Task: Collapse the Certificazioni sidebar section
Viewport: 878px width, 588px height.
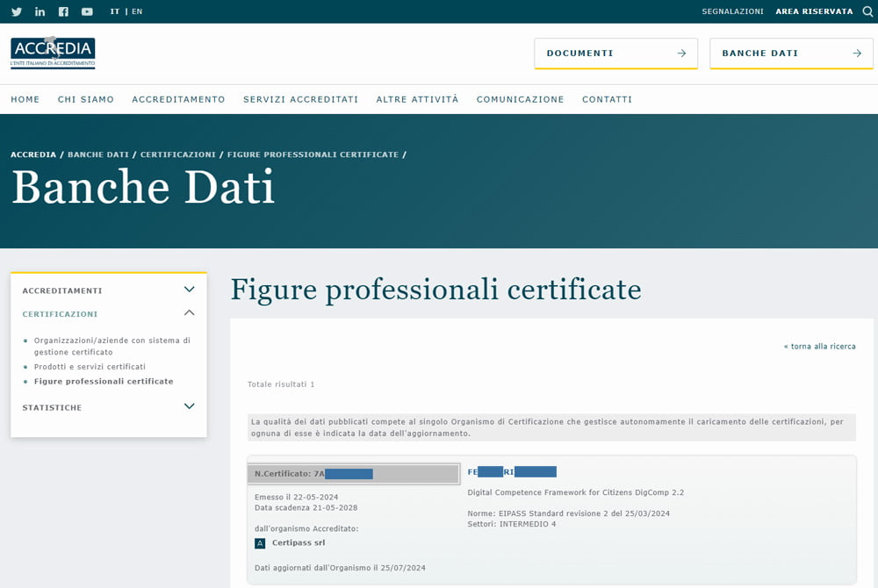Action: point(189,312)
